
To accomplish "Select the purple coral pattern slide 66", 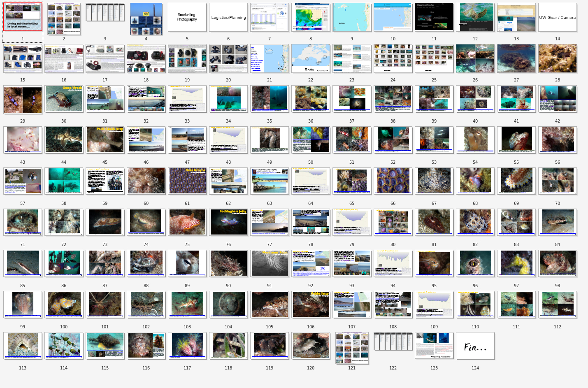I will pos(393,181).
